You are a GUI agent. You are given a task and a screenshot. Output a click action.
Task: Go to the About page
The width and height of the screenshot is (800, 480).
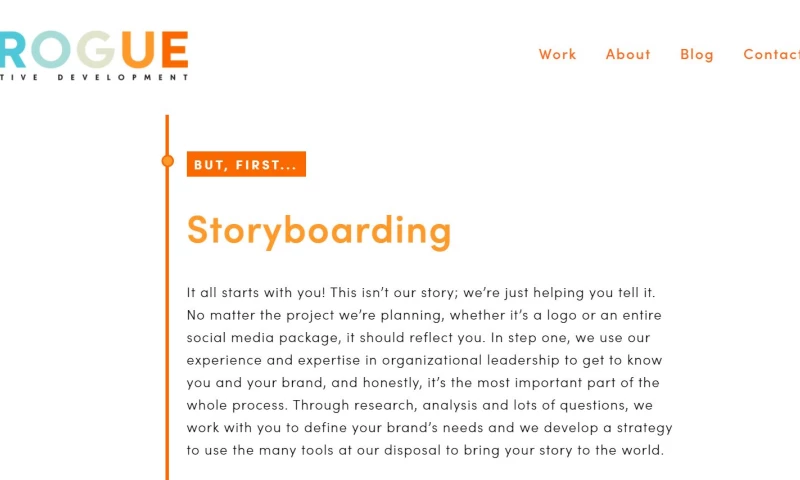pos(628,54)
